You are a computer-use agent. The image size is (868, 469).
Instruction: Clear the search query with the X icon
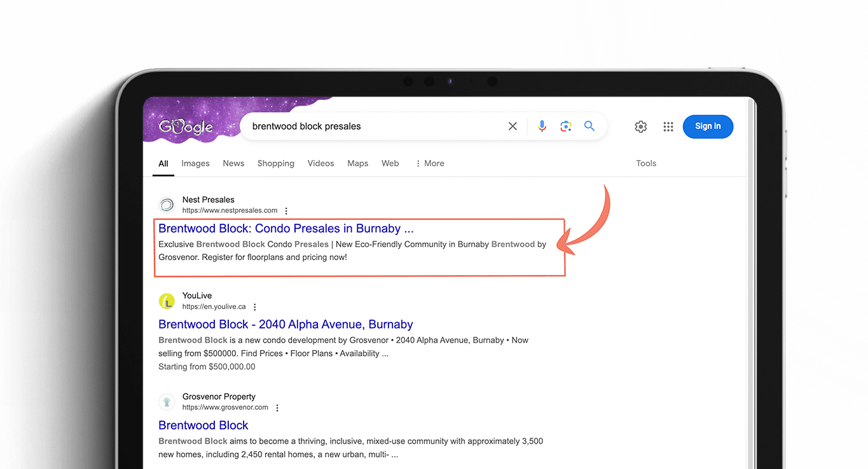coord(513,126)
